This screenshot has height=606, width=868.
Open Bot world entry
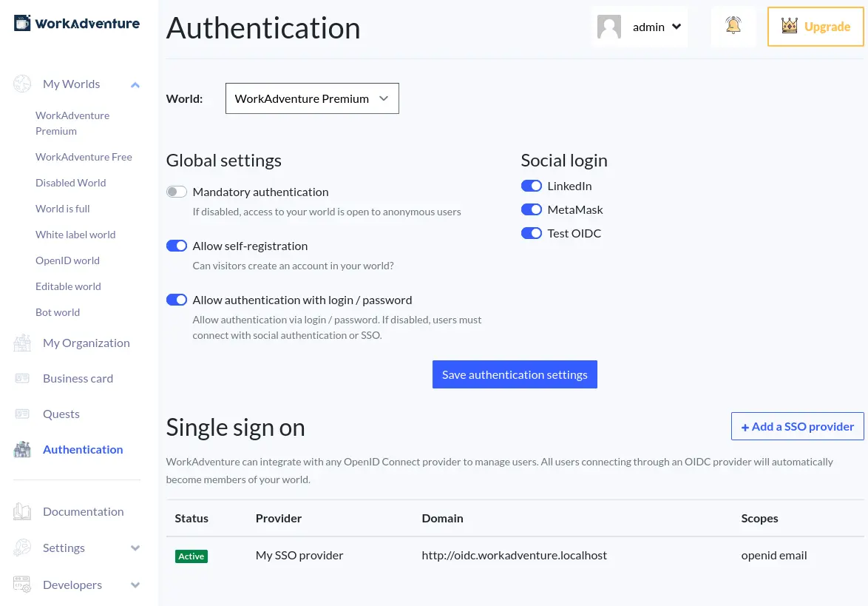click(58, 312)
